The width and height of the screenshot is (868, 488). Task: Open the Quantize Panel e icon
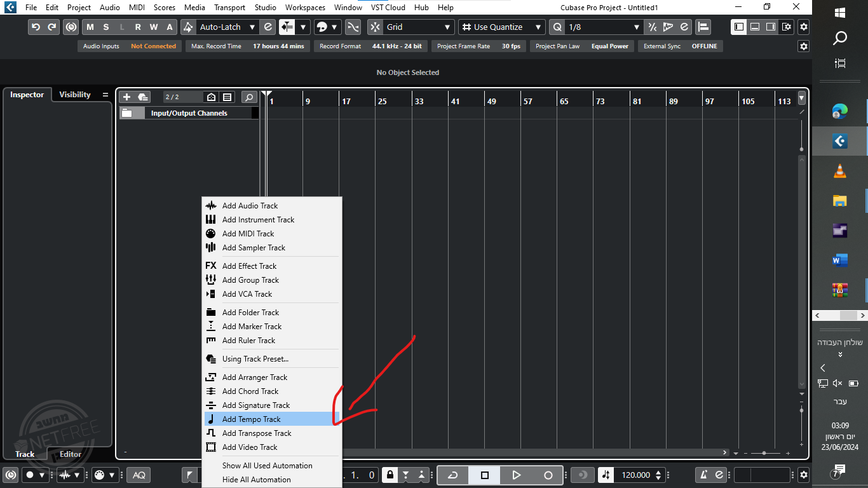[x=684, y=27]
